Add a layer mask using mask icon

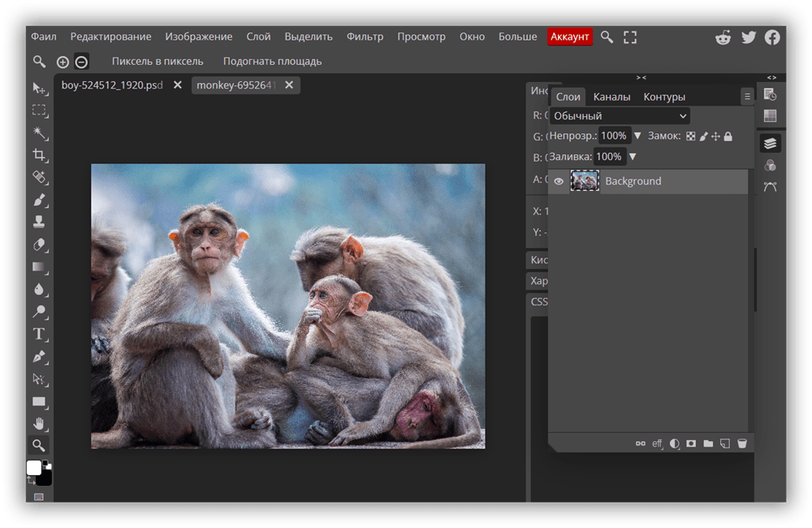pyautogui.click(x=691, y=444)
